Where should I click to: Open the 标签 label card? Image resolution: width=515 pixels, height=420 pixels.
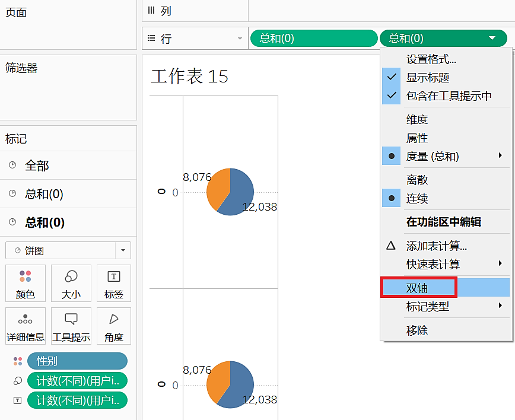click(x=114, y=283)
